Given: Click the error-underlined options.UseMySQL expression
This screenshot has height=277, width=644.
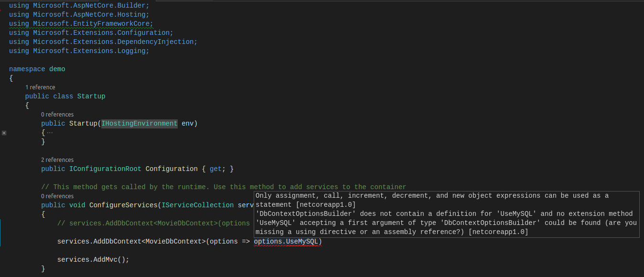Looking at the screenshot, I should point(286,241).
